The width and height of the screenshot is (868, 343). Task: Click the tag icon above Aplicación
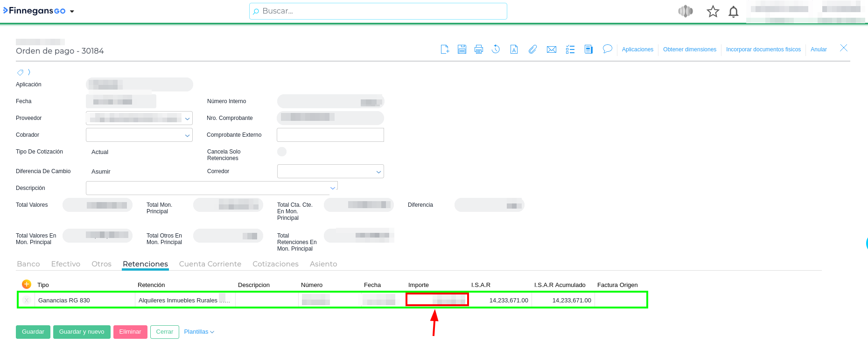click(x=20, y=72)
